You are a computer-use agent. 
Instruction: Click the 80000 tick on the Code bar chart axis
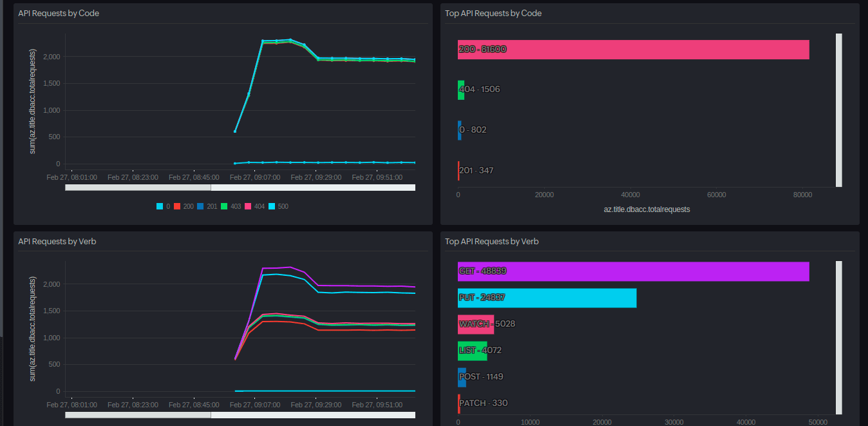pos(802,195)
